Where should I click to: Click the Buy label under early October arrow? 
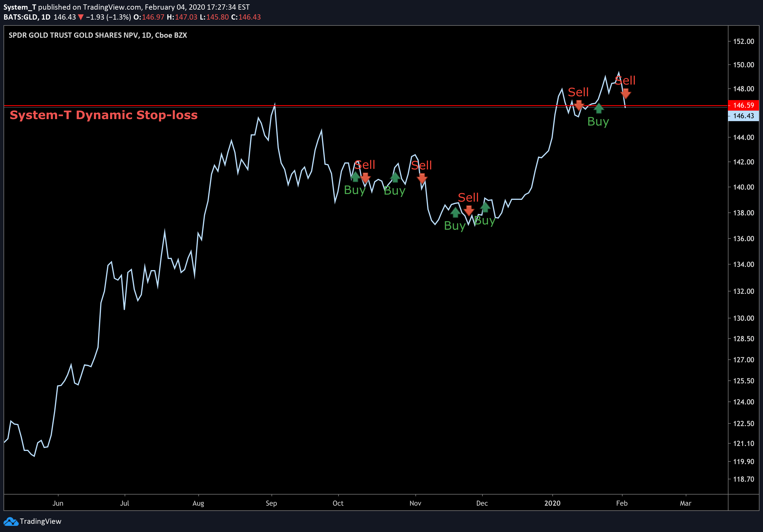pyautogui.click(x=355, y=190)
